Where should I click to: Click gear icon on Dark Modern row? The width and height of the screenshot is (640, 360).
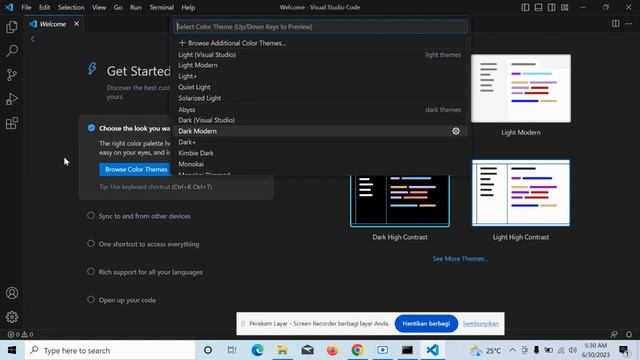[456, 131]
